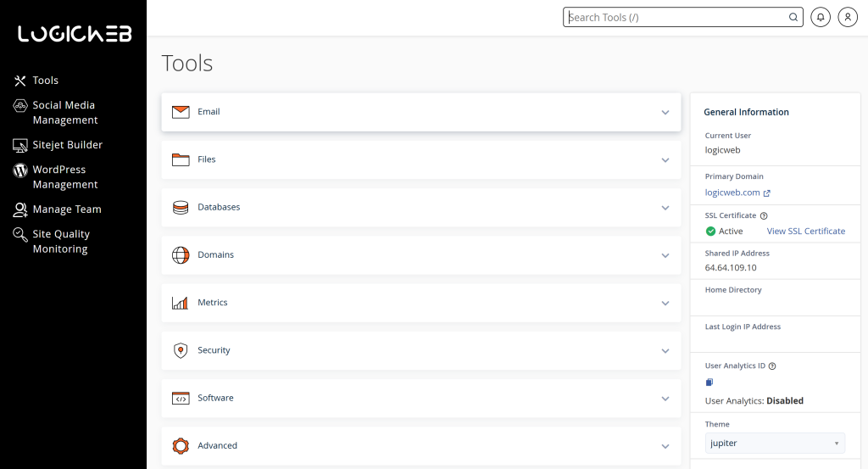Click the search magnifier icon
The width and height of the screenshot is (868, 469).
pyautogui.click(x=793, y=17)
